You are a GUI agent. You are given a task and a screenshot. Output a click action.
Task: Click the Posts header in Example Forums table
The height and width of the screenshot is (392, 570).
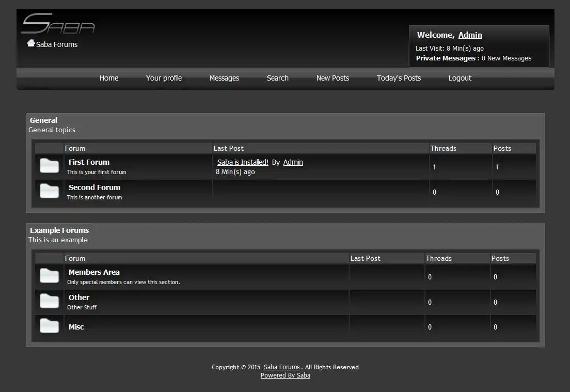500,258
